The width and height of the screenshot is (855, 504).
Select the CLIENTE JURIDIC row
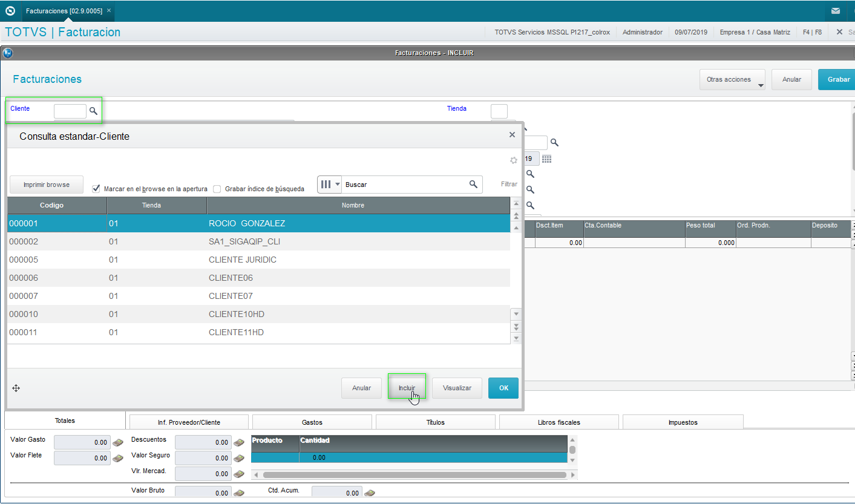258,260
